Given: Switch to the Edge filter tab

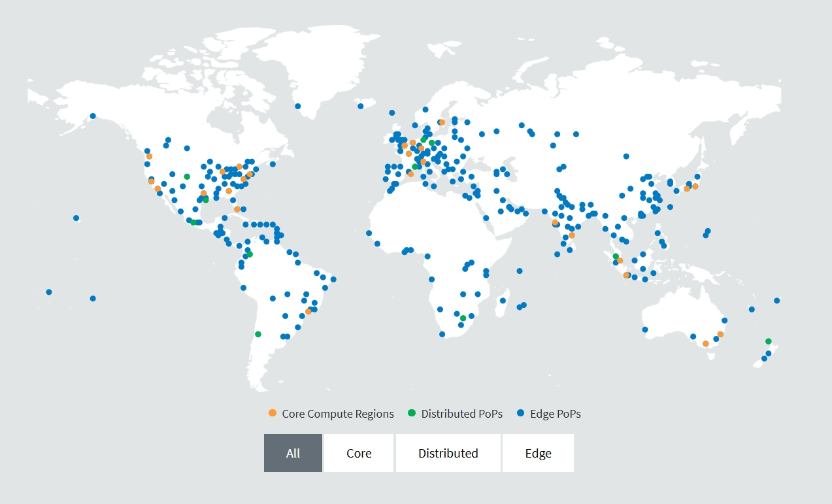Looking at the screenshot, I should 538,453.
